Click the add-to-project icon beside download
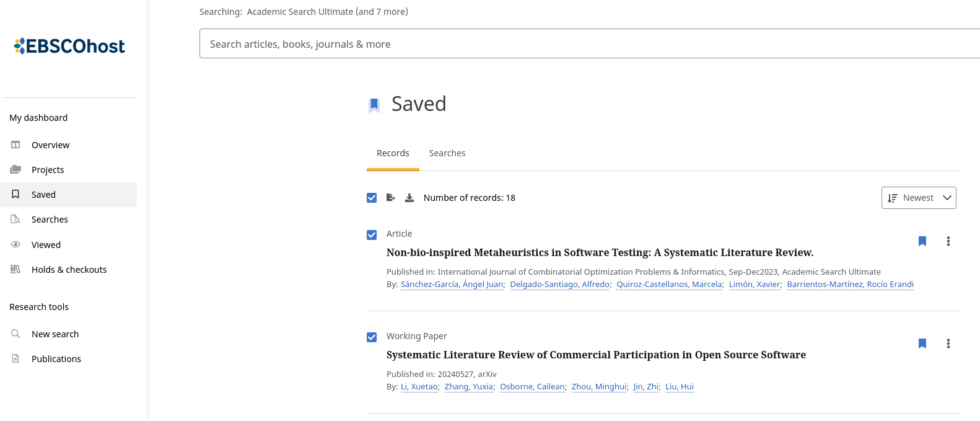The width and height of the screenshot is (980, 421). point(391,198)
